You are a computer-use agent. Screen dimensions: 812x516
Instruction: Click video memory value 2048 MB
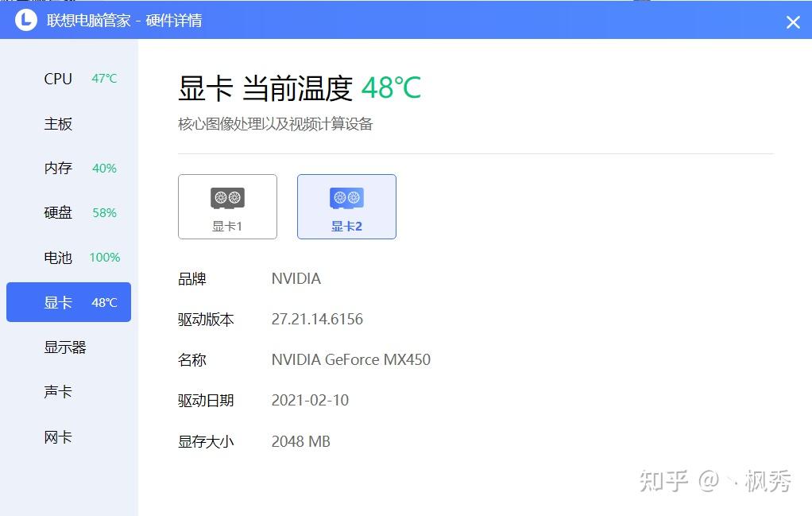(x=301, y=441)
